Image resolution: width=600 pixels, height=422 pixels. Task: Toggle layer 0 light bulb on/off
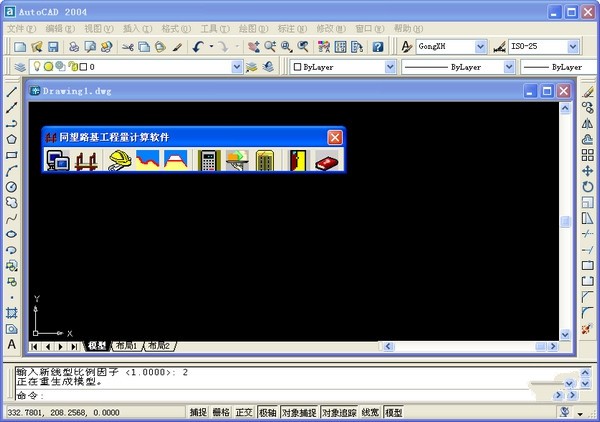(x=37, y=66)
